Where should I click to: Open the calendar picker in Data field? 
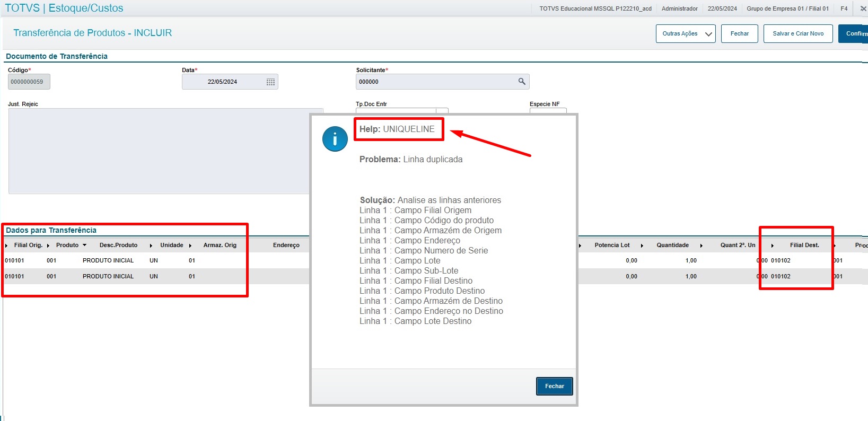[x=270, y=82]
